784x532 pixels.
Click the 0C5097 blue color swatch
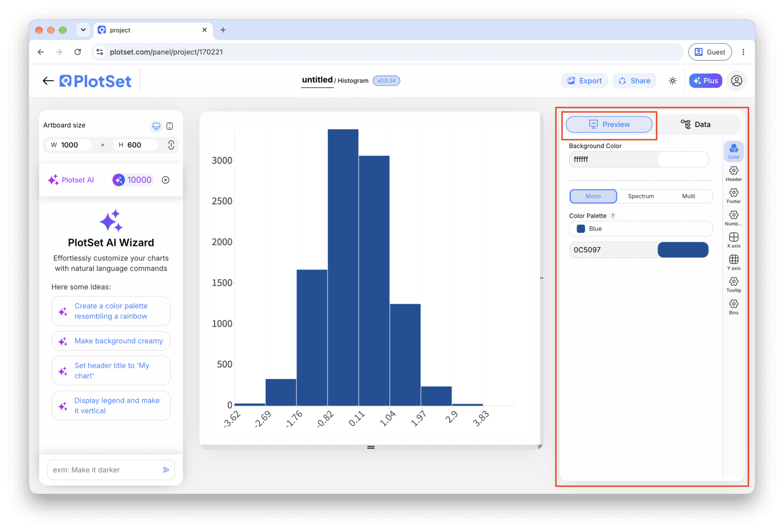click(683, 250)
